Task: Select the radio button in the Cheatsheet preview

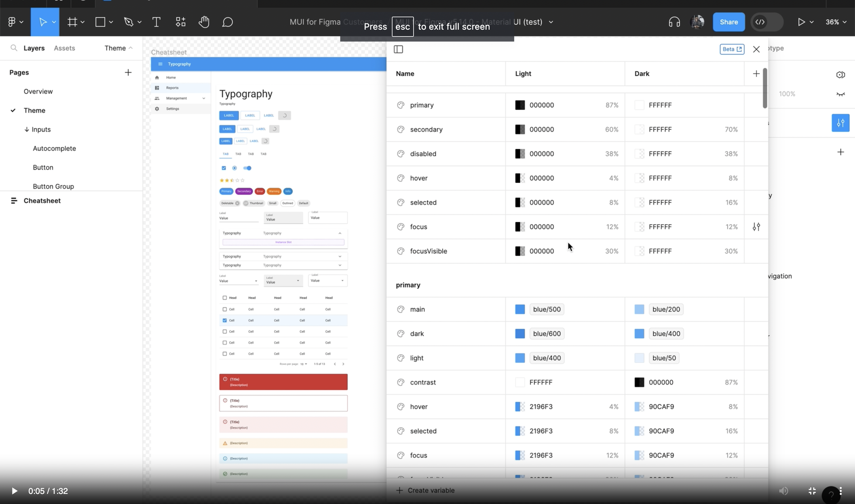Action: 235,168
